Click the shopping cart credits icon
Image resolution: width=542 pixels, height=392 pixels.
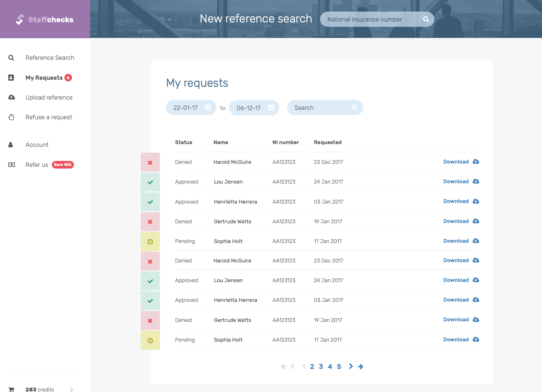12,389
